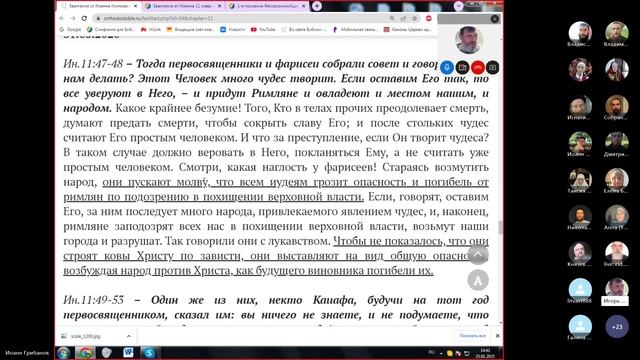This screenshot has width=640, height=360.
Task: Switch to the first Chrome tab
Action: [x=98, y=6]
